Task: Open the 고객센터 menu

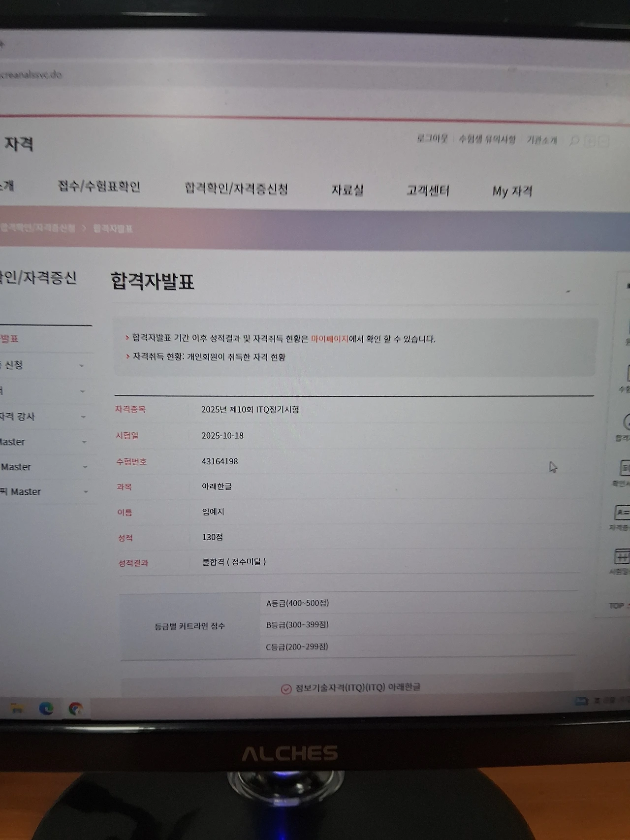Action: [428, 191]
